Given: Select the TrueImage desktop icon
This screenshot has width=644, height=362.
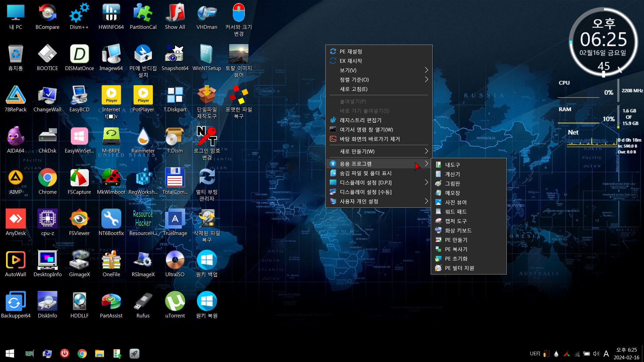Looking at the screenshot, I should click(x=175, y=223).
